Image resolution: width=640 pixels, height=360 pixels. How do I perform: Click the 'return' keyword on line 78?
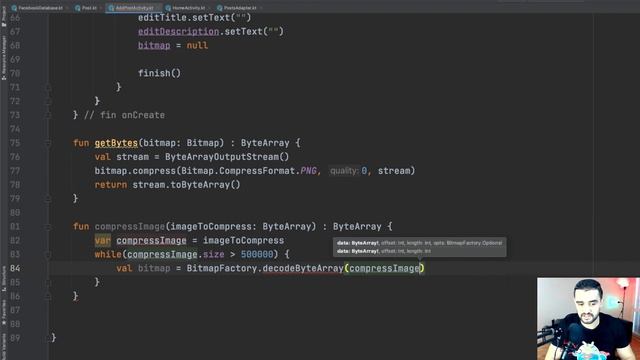tap(111, 184)
